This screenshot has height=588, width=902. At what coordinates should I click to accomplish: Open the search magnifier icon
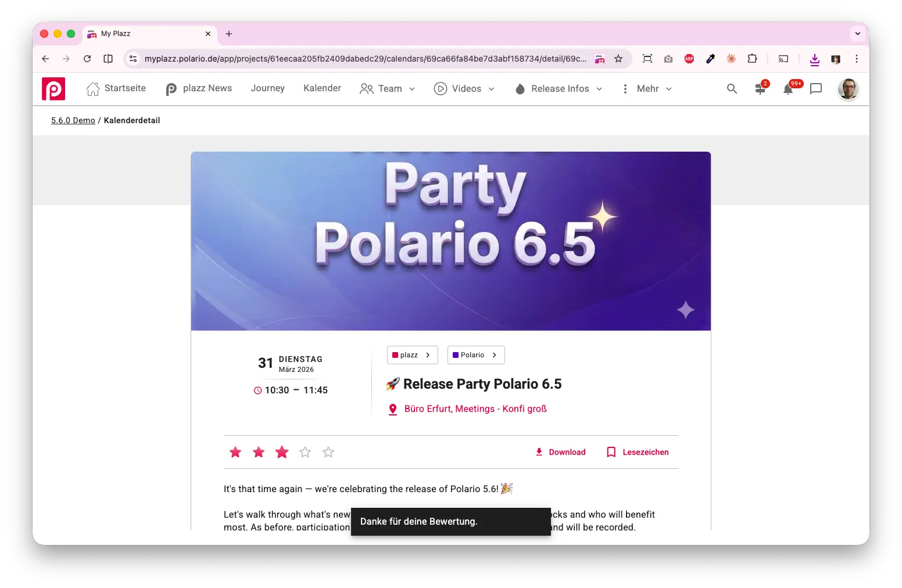tap(732, 89)
